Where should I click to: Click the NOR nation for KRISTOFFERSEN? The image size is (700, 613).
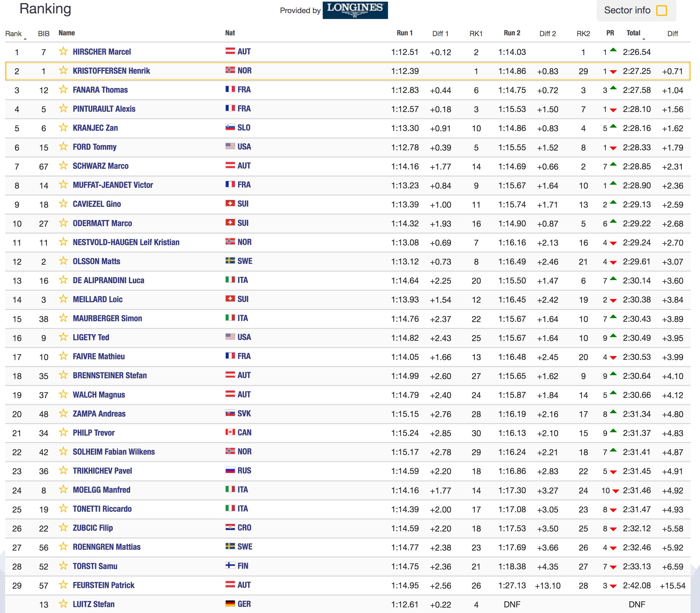tap(244, 70)
